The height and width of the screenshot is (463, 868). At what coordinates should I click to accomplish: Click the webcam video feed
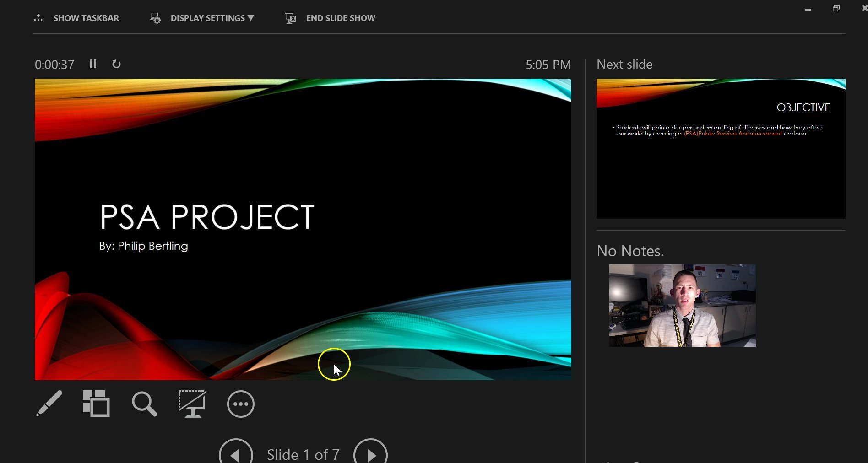tap(682, 305)
